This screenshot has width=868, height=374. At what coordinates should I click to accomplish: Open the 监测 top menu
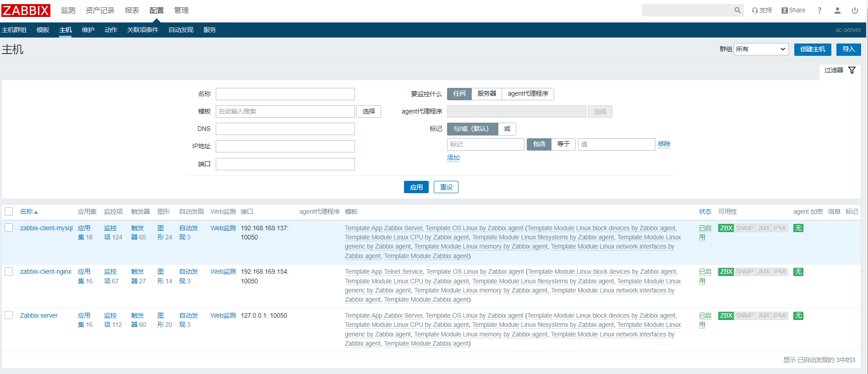68,10
